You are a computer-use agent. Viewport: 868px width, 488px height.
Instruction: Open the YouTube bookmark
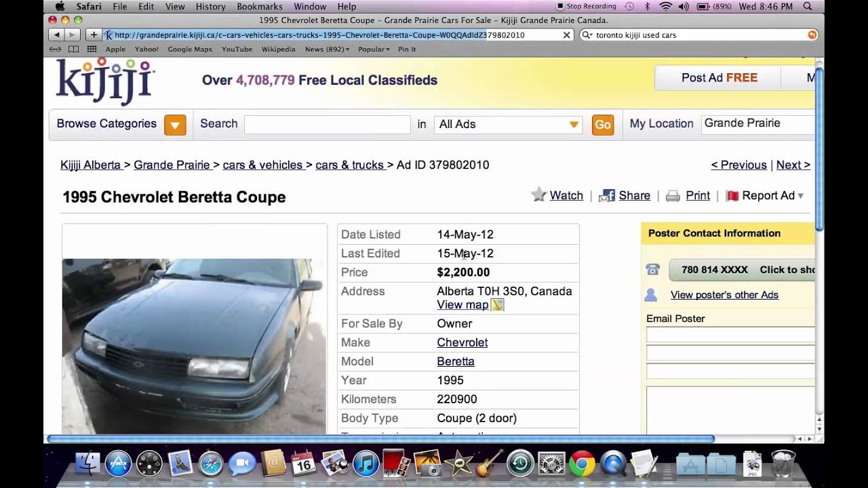[237, 49]
